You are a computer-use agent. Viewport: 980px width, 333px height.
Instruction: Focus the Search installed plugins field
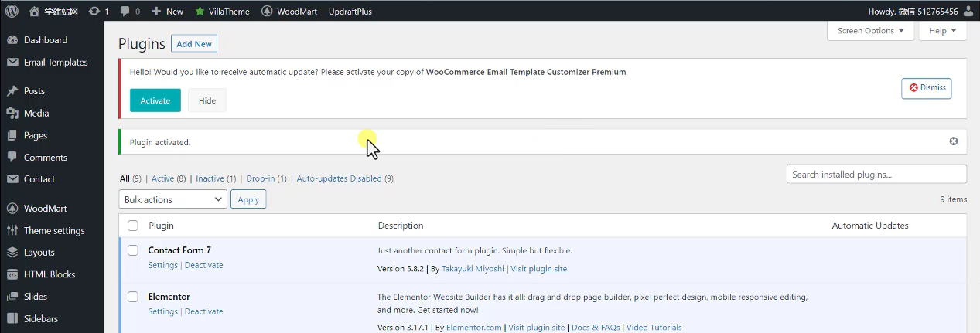876,175
